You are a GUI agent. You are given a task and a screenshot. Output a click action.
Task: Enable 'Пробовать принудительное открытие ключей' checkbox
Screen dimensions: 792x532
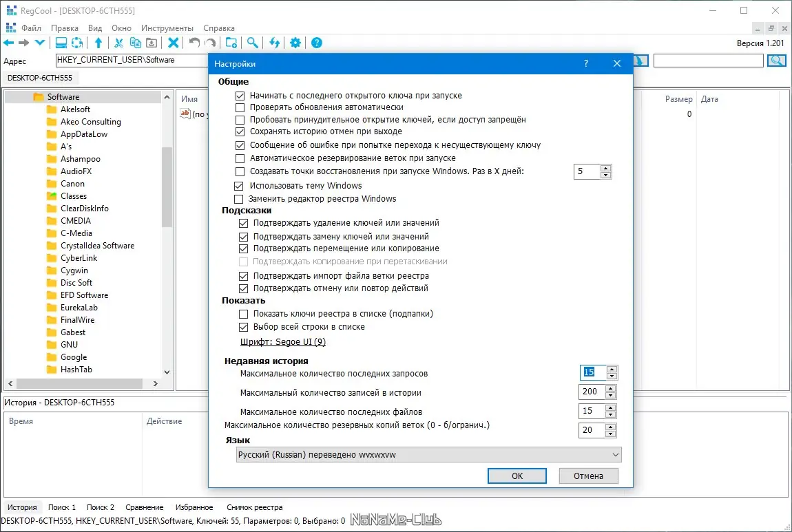pos(240,120)
